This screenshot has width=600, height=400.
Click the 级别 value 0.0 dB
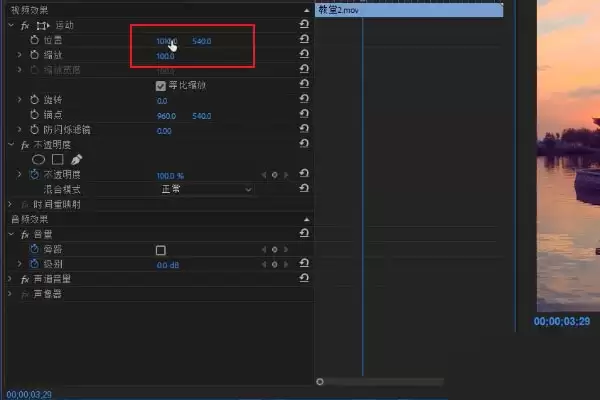(x=168, y=265)
